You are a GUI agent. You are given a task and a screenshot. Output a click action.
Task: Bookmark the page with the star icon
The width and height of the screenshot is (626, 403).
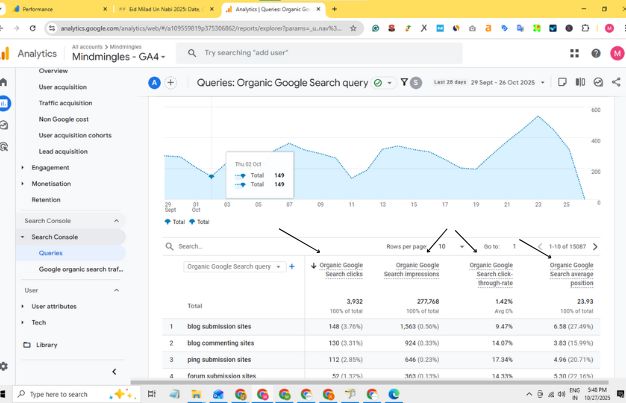[x=353, y=28]
